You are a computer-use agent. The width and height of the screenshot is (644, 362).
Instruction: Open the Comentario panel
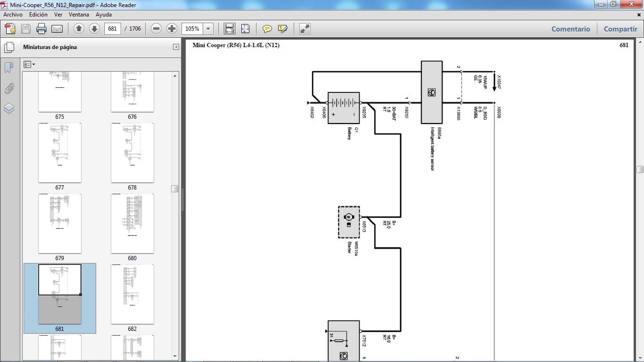571,29
